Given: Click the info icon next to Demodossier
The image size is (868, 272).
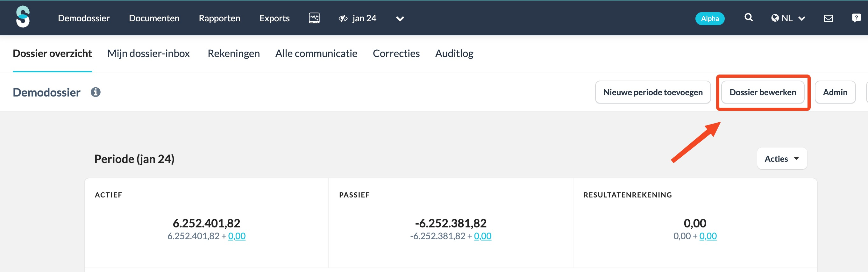Looking at the screenshot, I should (95, 92).
